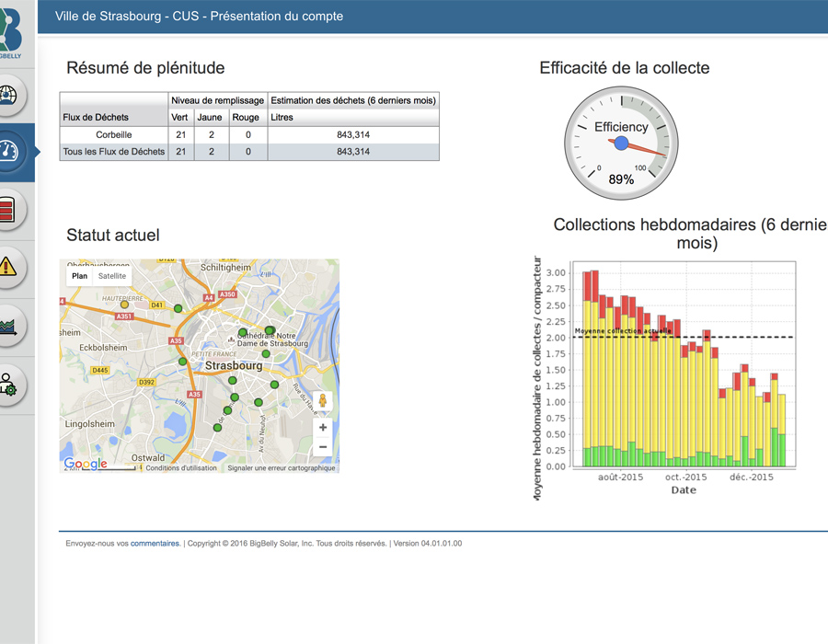Click the Tous les Flux de Déchets row
The width and height of the screenshot is (828, 644).
click(x=114, y=152)
